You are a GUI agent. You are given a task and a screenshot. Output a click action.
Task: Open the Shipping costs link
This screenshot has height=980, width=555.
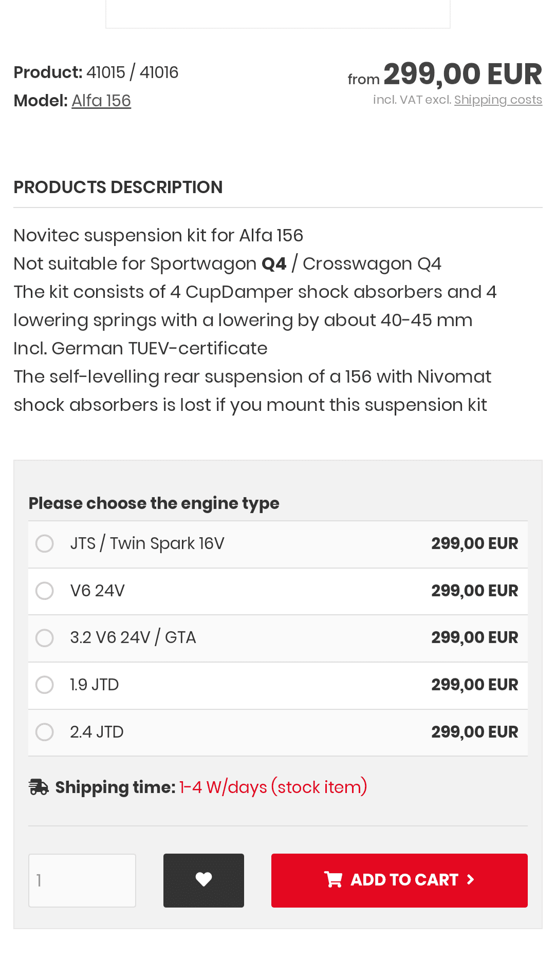coord(498,100)
